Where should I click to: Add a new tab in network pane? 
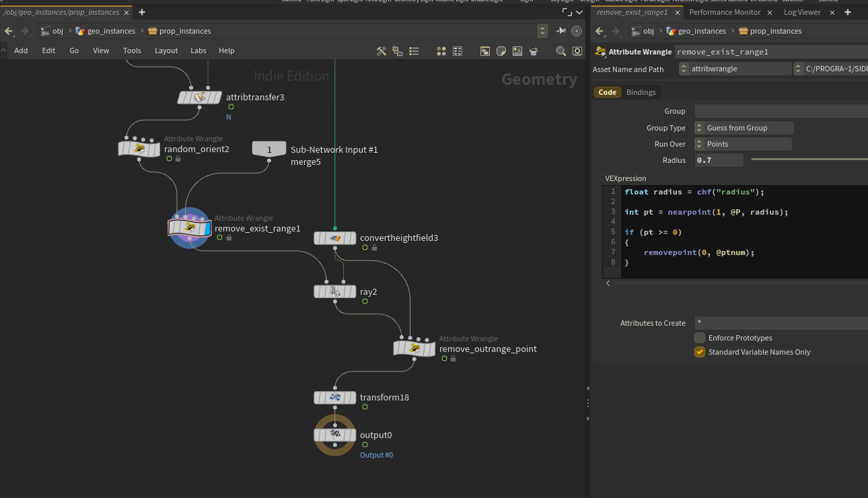(x=142, y=12)
